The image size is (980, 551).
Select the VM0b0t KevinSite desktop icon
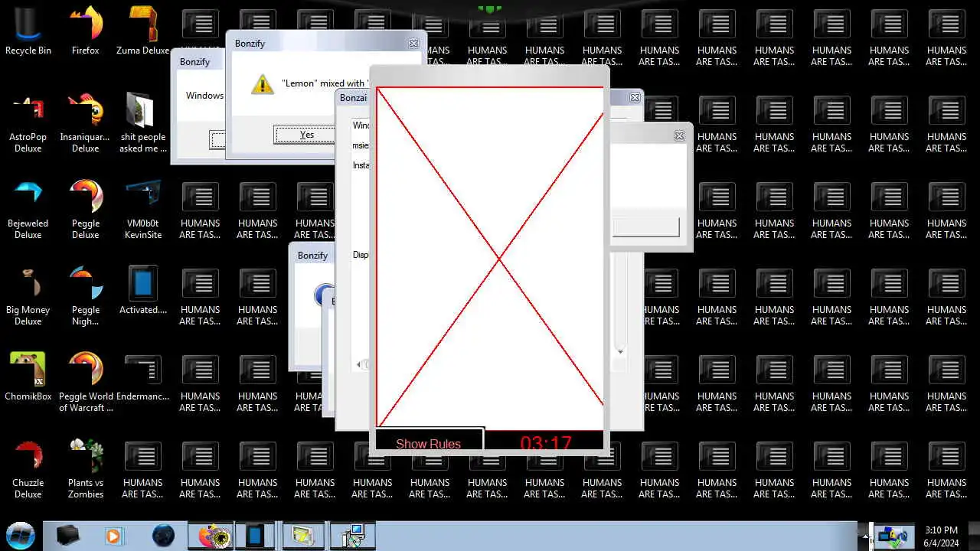143,209
